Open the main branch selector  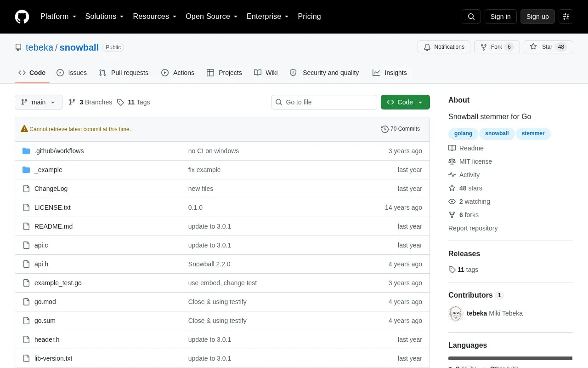[39, 102]
